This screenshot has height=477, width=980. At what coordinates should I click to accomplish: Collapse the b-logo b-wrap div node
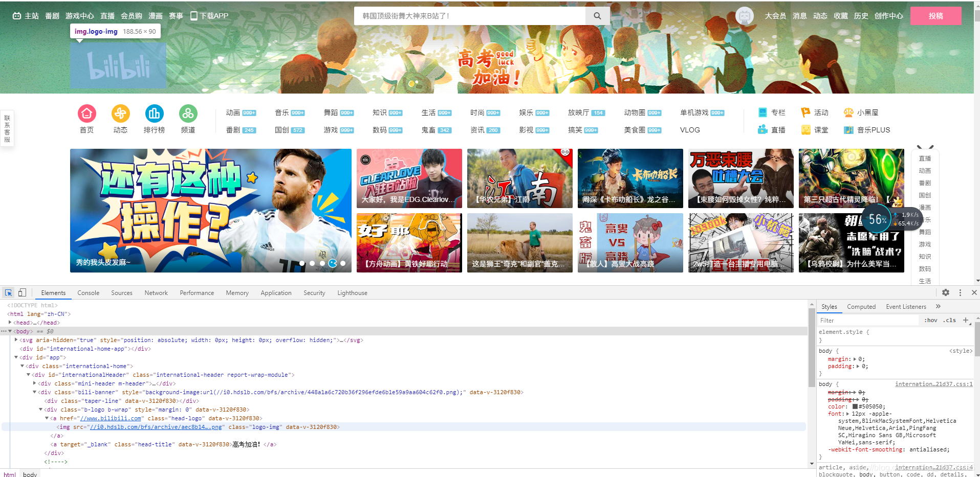click(x=41, y=410)
